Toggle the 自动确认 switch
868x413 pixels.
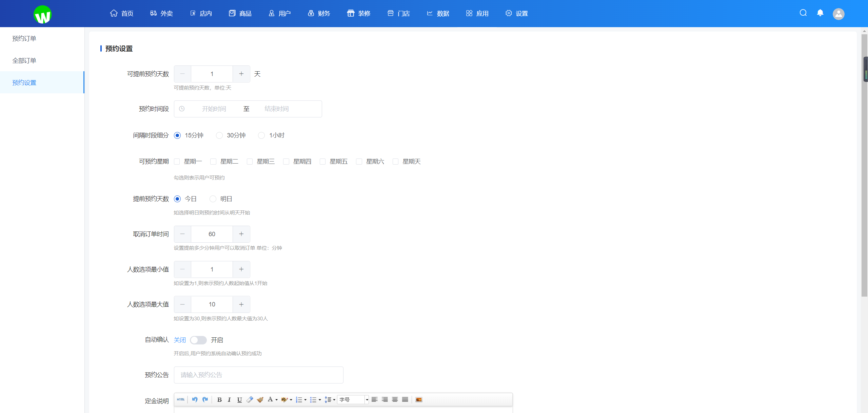coord(198,340)
